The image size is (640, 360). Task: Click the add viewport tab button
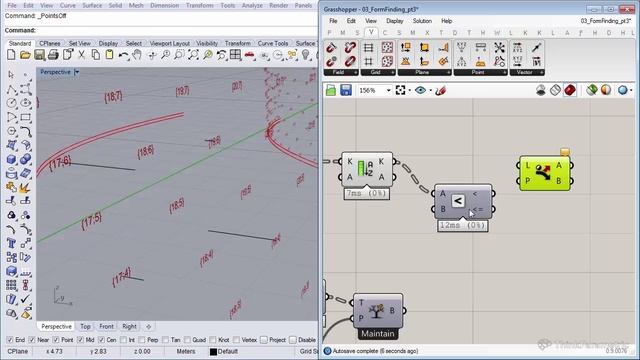149,327
